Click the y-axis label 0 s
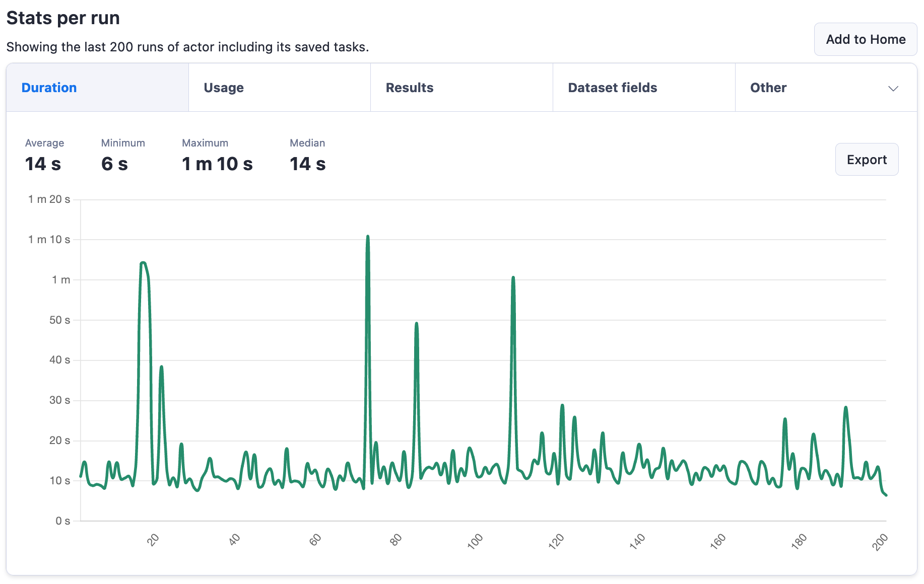Viewport: 924px width, 584px height. [62, 521]
